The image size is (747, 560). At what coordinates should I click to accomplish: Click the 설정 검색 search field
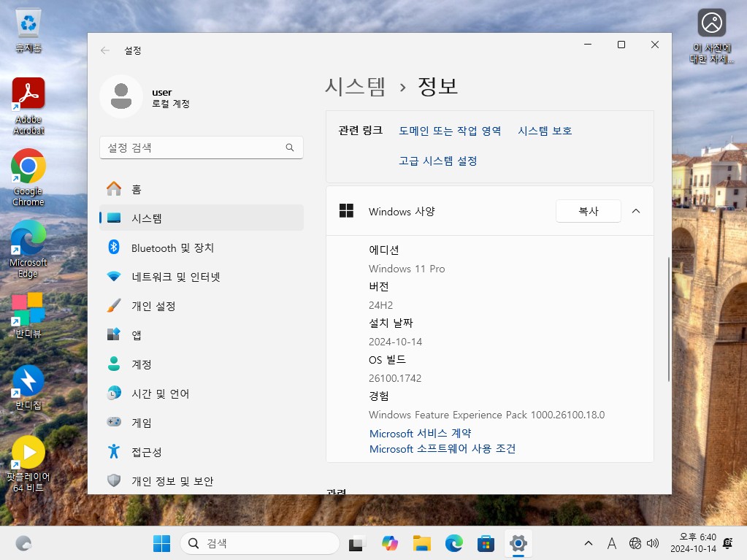(x=194, y=147)
